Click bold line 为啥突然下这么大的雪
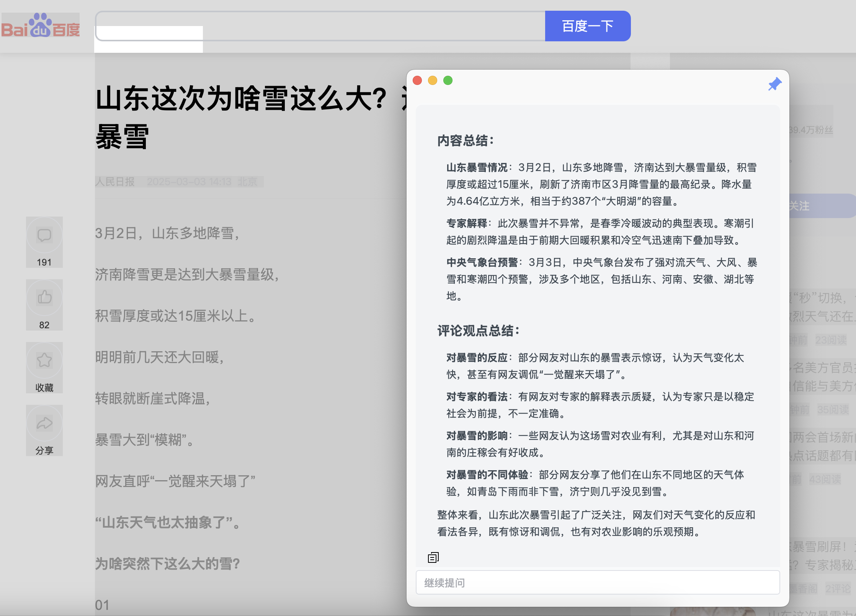Viewport: 856px width, 616px height. [x=167, y=564]
